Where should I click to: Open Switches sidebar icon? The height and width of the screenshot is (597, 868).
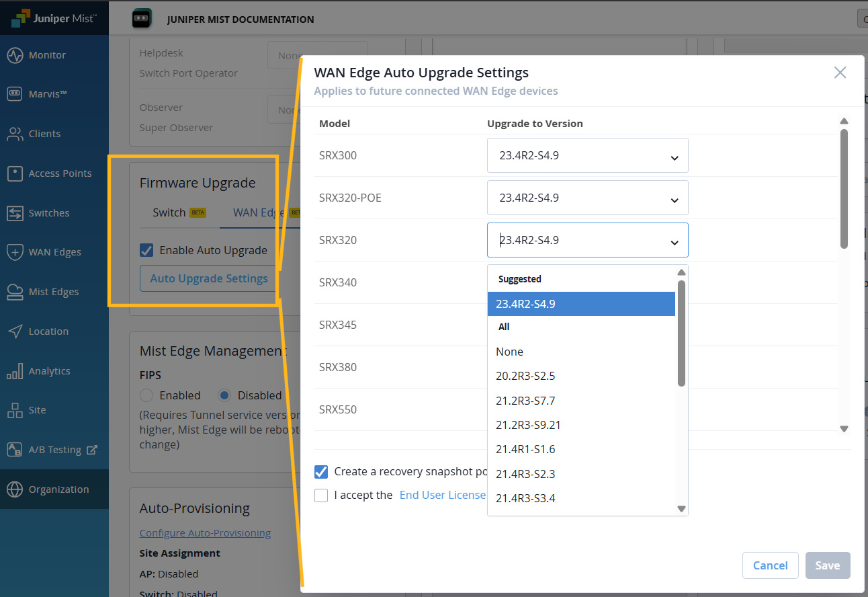pos(15,213)
